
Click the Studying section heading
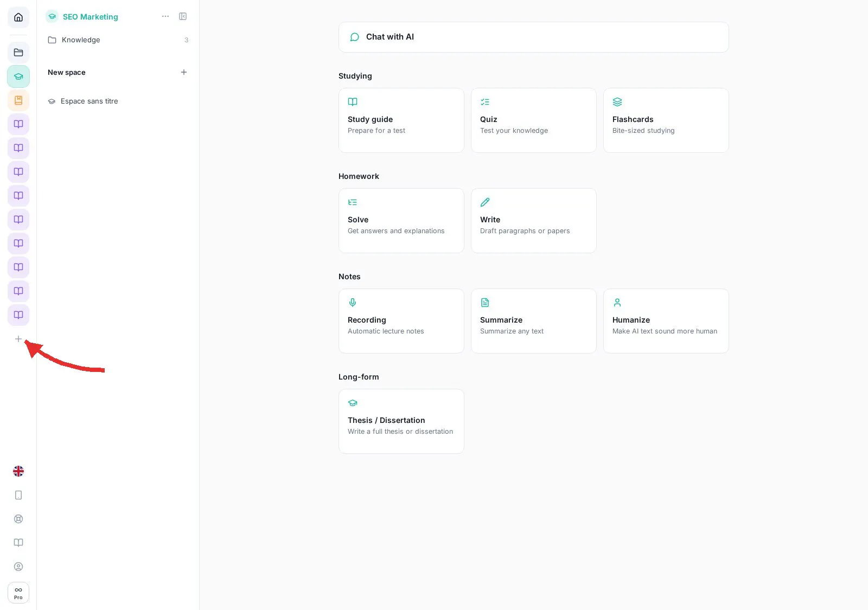(x=355, y=76)
